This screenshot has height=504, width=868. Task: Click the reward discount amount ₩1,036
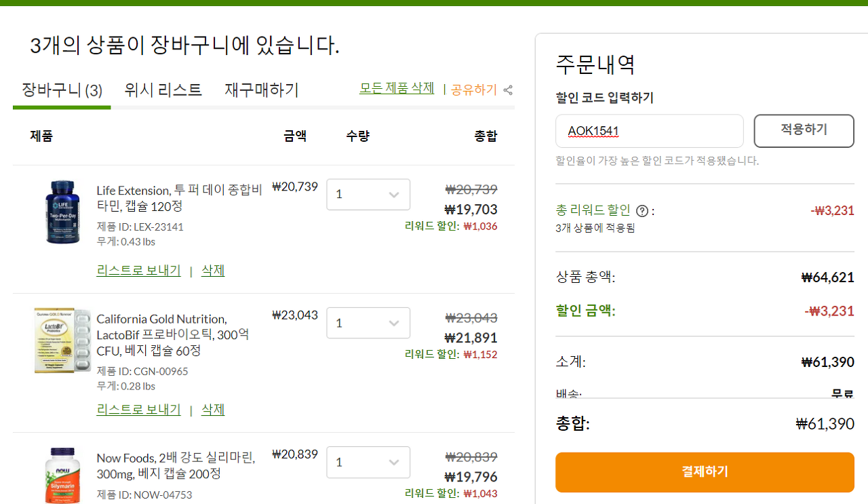tap(480, 226)
